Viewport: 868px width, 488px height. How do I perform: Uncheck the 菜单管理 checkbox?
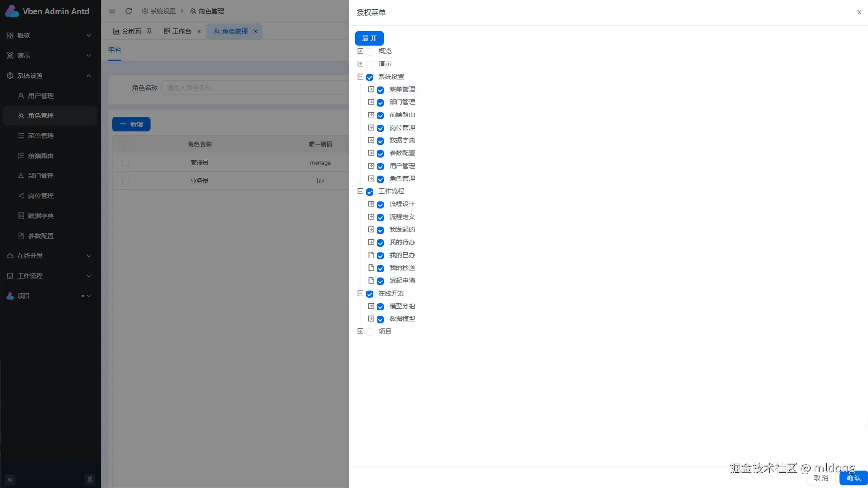coord(381,90)
